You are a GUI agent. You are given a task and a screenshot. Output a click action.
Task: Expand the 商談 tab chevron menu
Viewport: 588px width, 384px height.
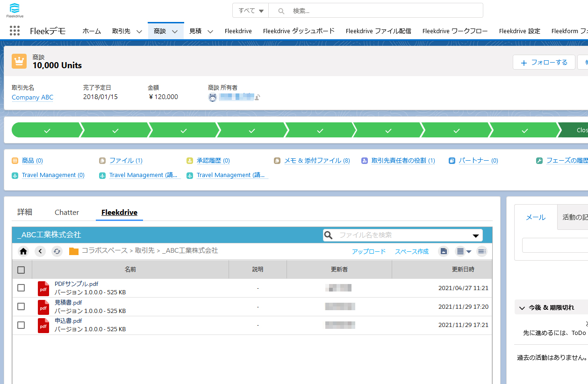click(175, 31)
